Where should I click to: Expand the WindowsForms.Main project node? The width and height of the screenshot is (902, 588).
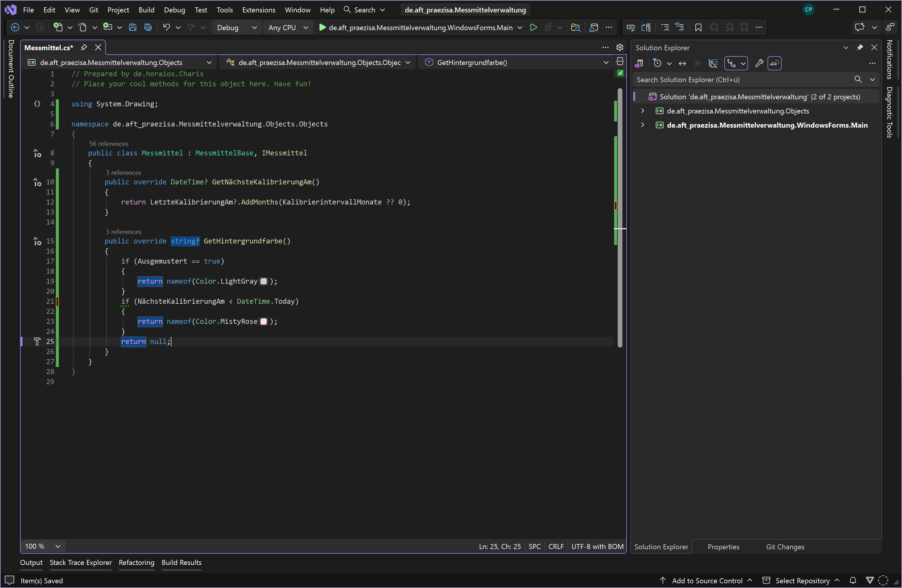[x=643, y=125]
